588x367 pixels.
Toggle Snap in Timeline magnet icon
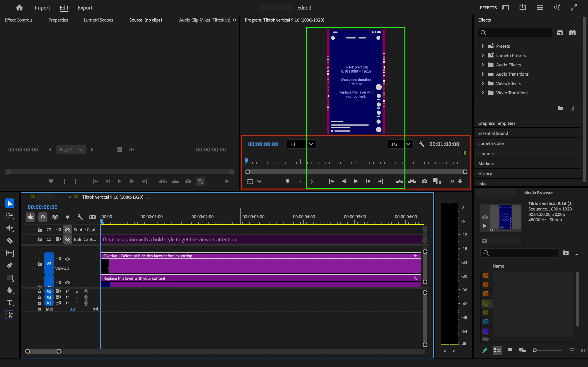click(x=43, y=217)
